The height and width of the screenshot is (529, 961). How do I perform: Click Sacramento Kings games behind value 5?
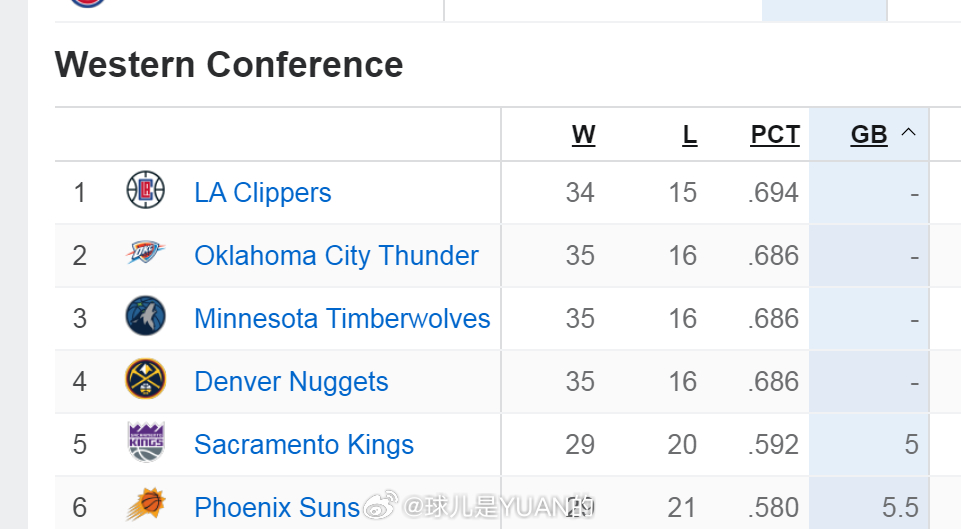(x=911, y=444)
